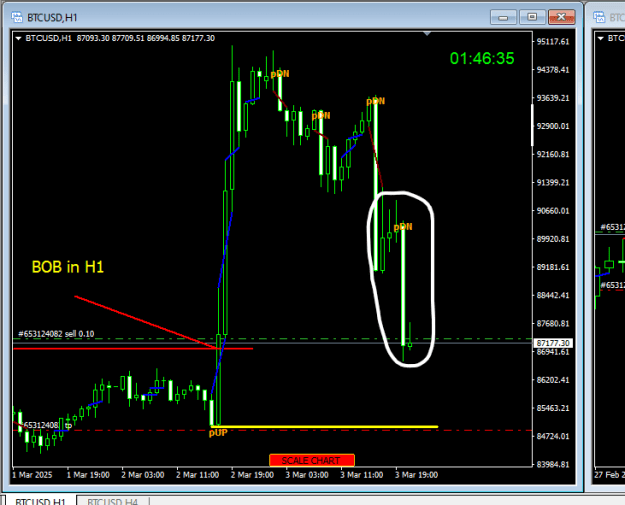
Task: Click the icon of the second chart window on the right
Action: pos(599,17)
